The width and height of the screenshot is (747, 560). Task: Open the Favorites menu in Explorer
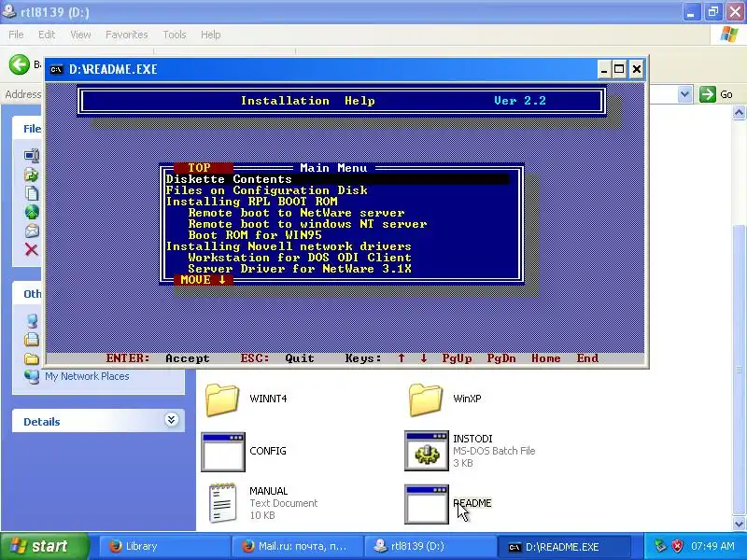point(127,35)
